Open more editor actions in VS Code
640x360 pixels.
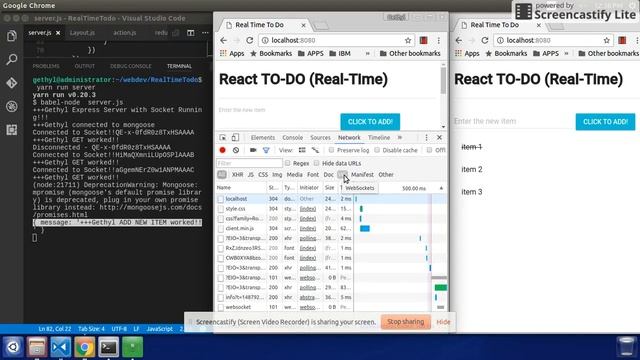[x=205, y=33]
